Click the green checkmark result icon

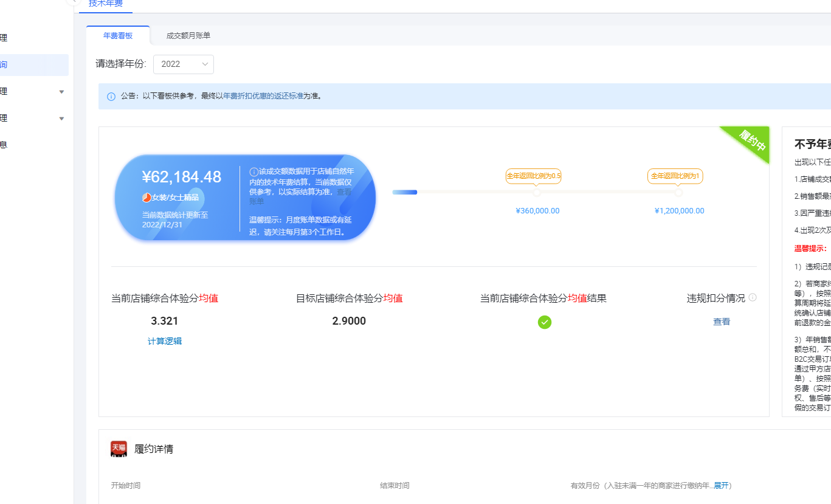click(545, 322)
